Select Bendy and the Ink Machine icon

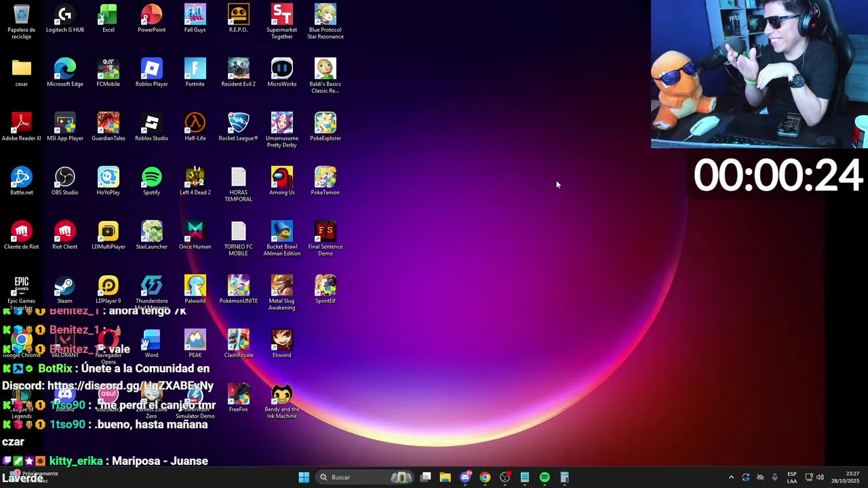pyautogui.click(x=282, y=401)
